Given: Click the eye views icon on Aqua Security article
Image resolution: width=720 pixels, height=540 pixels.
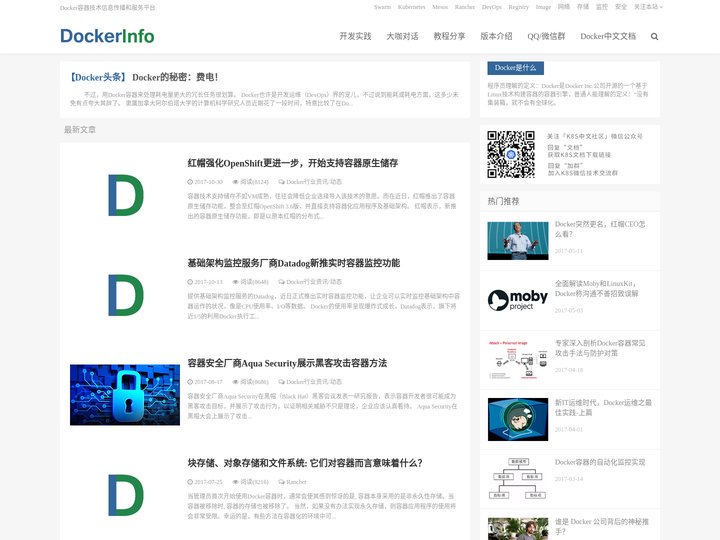Looking at the screenshot, I should [236, 382].
